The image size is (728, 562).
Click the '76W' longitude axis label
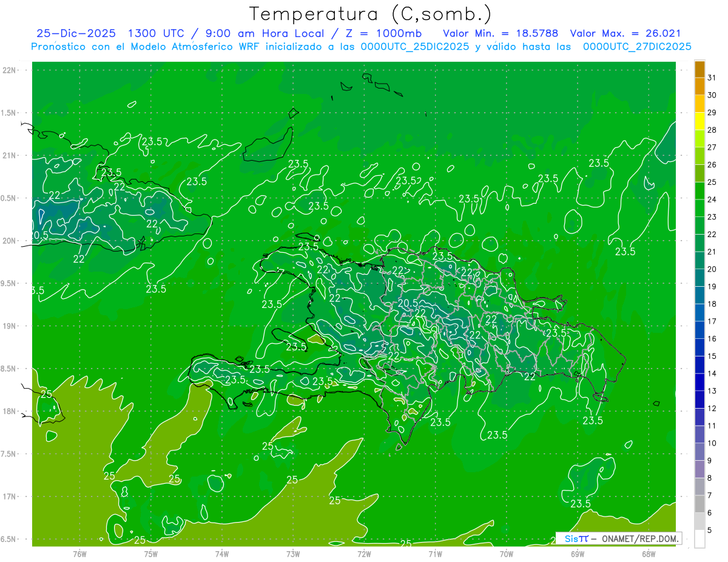pyautogui.click(x=79, y=554)
